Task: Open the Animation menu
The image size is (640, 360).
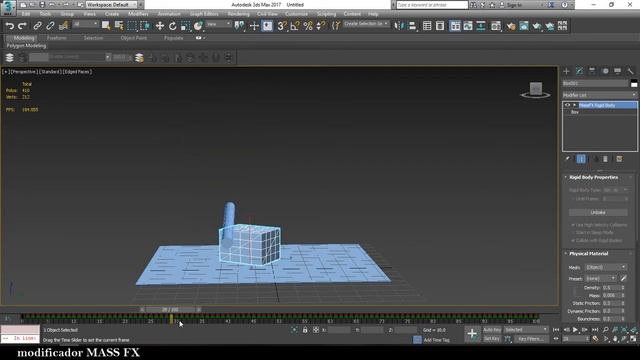Action: (169, 14)
